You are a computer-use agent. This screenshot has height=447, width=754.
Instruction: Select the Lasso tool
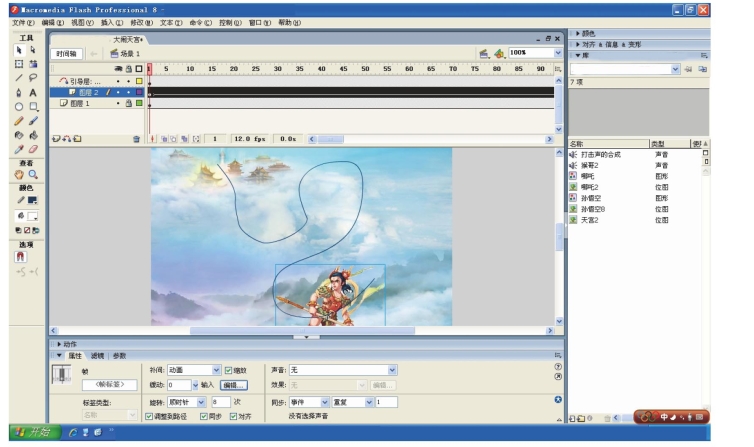(33, 78)
